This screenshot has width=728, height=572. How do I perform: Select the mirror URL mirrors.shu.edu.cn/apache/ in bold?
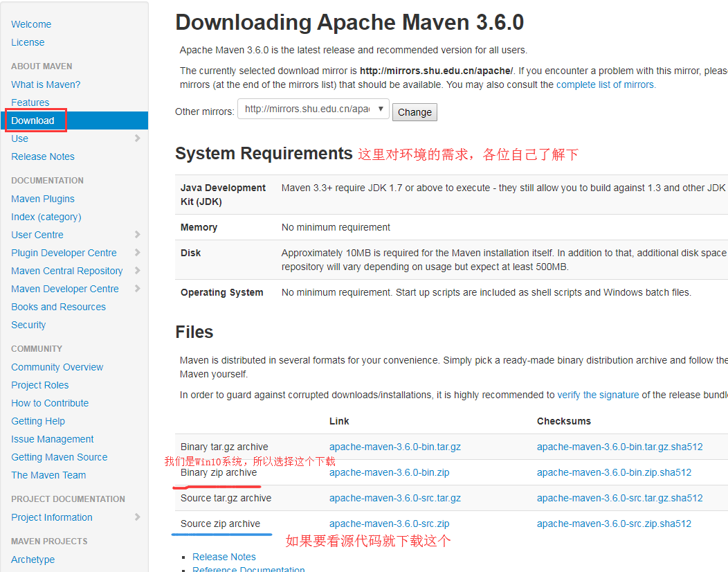coord(437,71)
